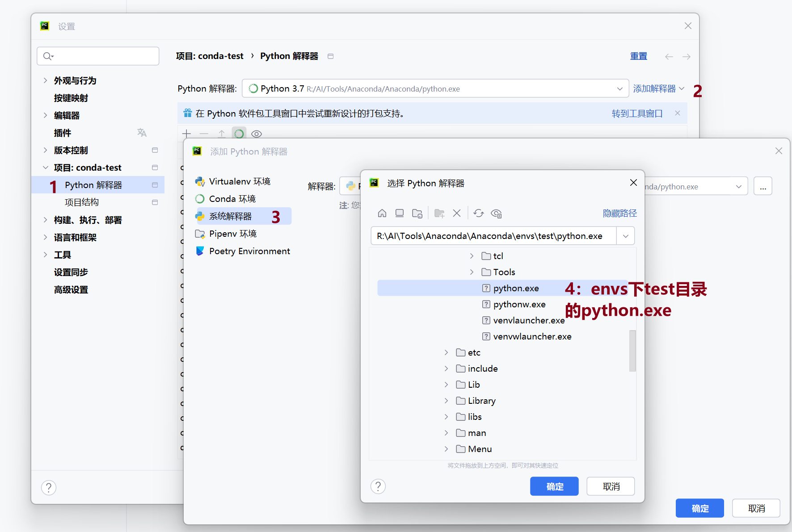The height and width of the screenshot is (532, 792).
Task: Click the delete X icon in file toolbar
Action: 456,214
